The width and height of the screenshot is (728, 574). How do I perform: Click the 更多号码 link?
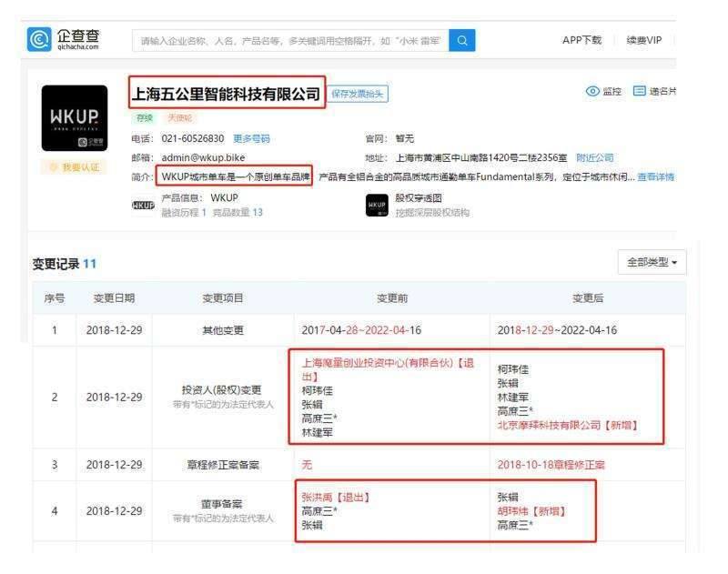pyautogui.click(x=251, y=139)
